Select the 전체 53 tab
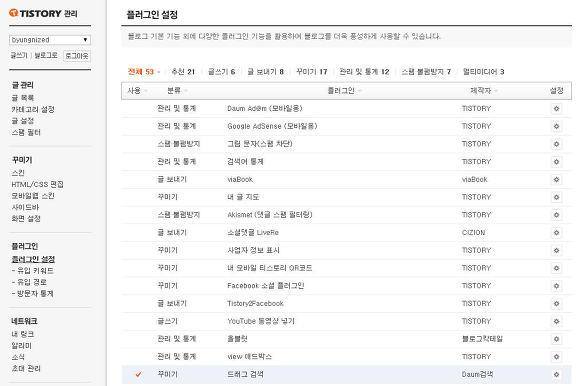Screen dimensions: 580x386 point(141,72)
